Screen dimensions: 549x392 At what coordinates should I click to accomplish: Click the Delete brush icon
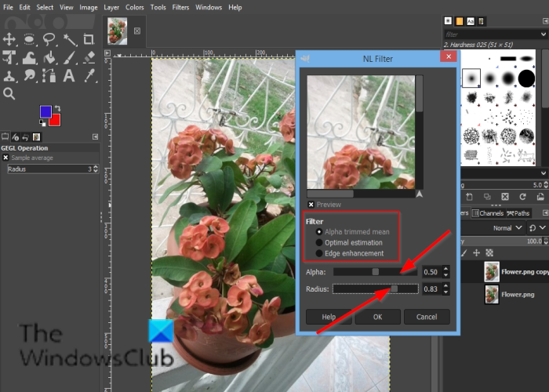pos(505,197)
